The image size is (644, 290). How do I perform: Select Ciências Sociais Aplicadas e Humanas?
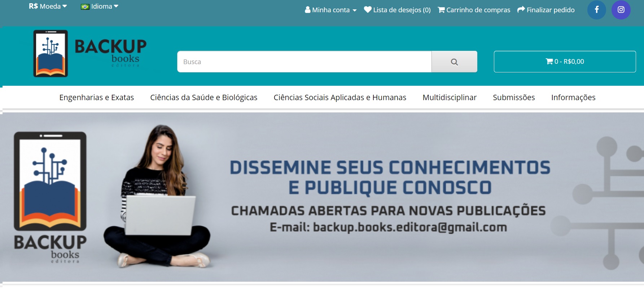(340, 97)
